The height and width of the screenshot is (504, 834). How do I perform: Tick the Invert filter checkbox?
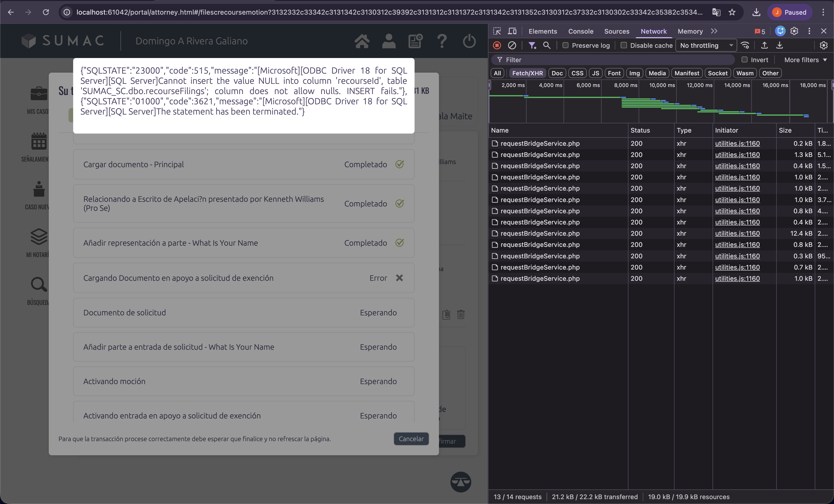pos(744,59)
